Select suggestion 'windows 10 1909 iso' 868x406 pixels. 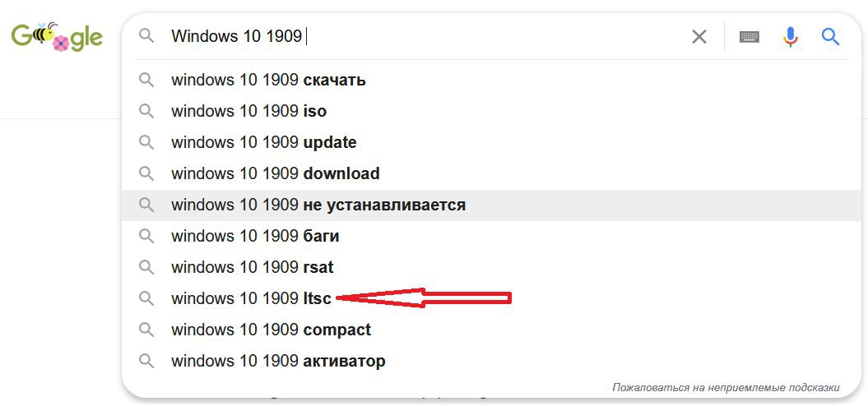491,111
